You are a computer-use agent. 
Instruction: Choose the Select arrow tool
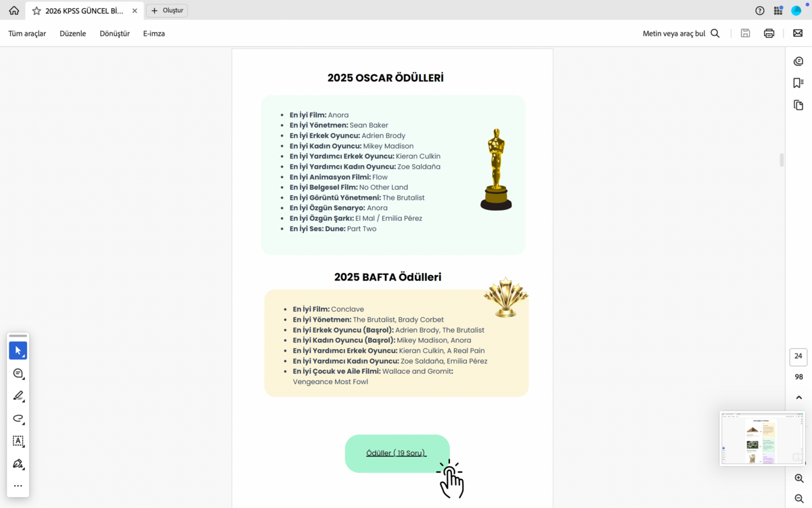[x=18, y=351]
